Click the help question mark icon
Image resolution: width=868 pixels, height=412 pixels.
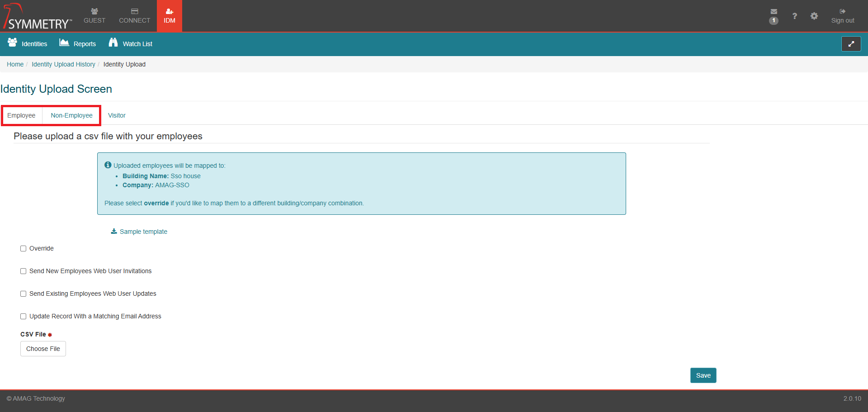pos(794,16)
